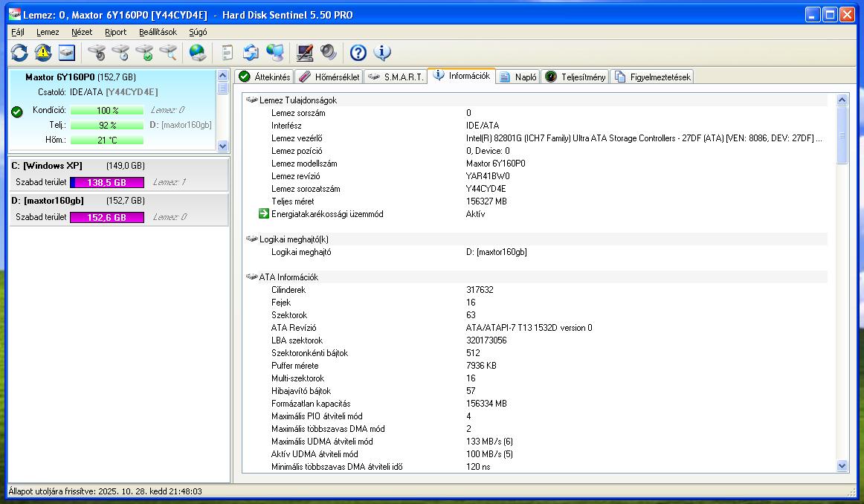The width and height of the screenshot is (864, 504).
Task: Click the globe with disk toolbar icon
Action: 197,53
